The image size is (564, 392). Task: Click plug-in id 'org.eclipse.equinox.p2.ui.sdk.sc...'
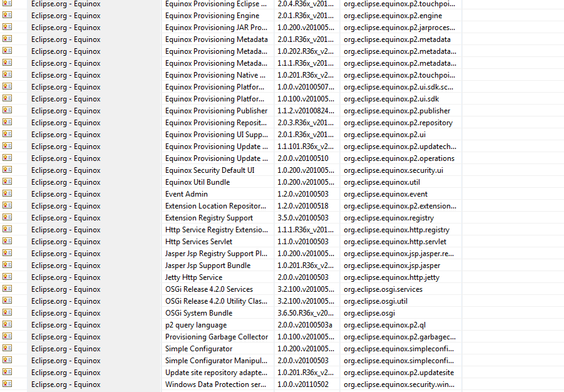click(x=398, y=87)
